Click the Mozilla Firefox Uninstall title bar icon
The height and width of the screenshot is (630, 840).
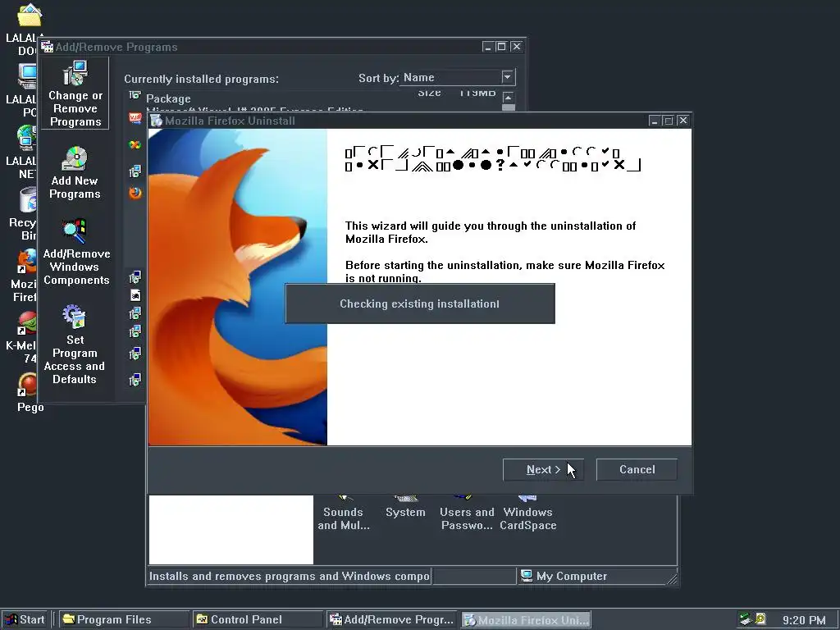pyautogui.click(x=157, y=121)
